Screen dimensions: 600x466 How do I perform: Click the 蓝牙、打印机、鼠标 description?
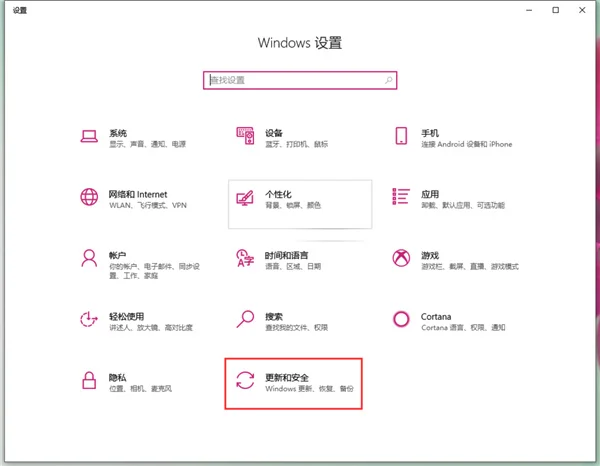click(x=297, y=144)
